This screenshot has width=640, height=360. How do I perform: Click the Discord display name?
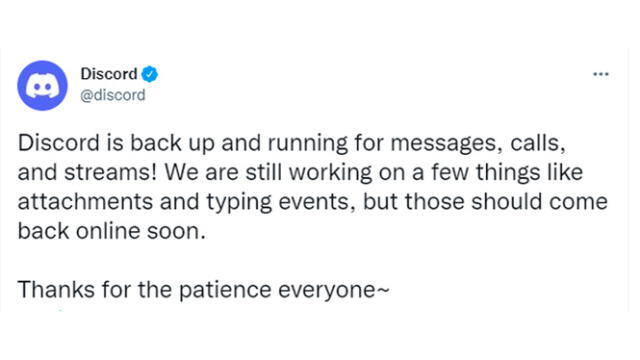(x=109, y=74)
